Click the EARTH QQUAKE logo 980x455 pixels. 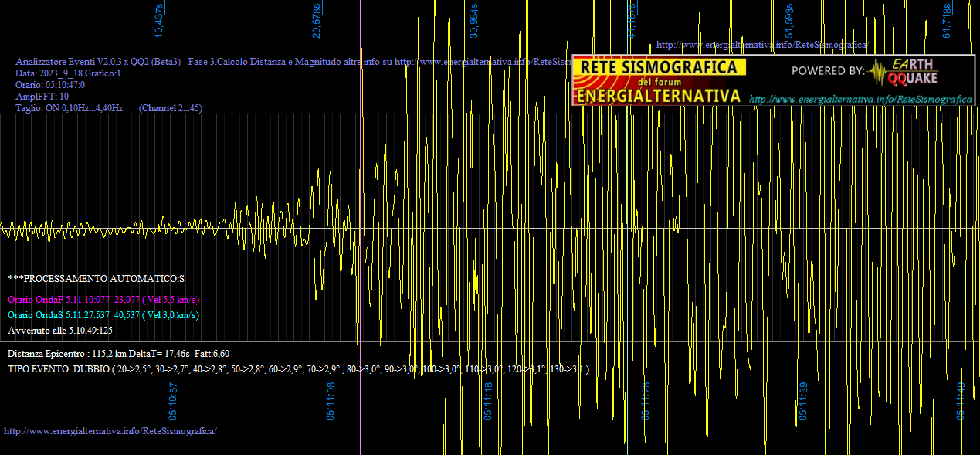click(901, 71)
